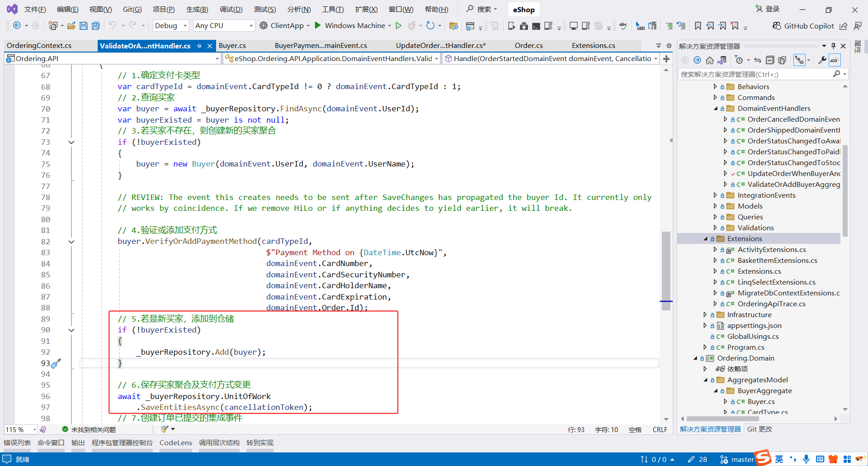Click the Home icon in Solution Explorer toolbar
Image resolution: width=868 pixels, height=466 pixels.
(x=710, y=60)
